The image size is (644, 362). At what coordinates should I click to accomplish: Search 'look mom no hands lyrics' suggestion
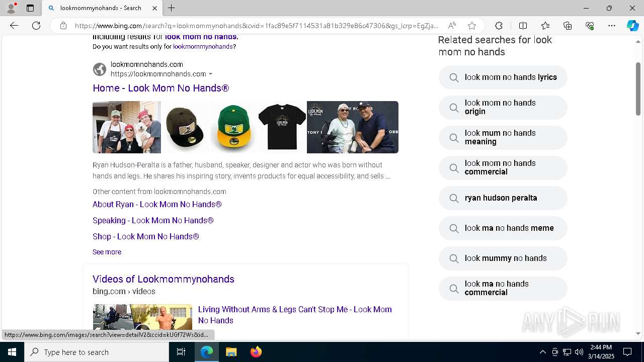coord(503,77)
